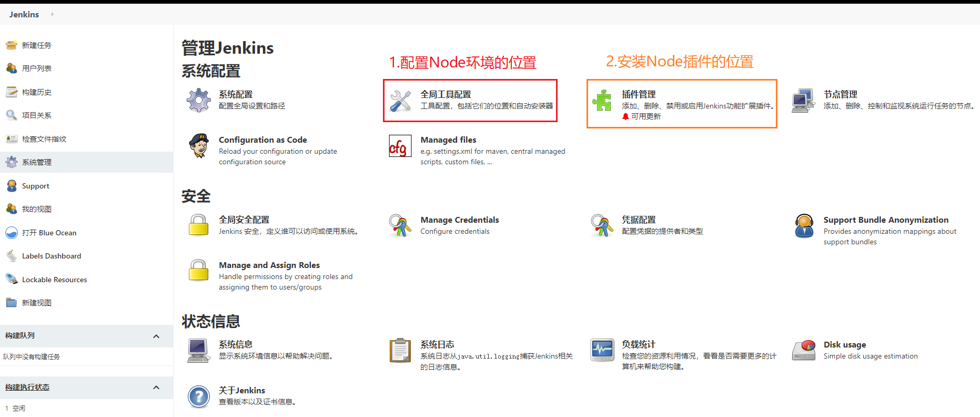
Task: Open 新建任务 from the sidebar
Action: (37, 45)
